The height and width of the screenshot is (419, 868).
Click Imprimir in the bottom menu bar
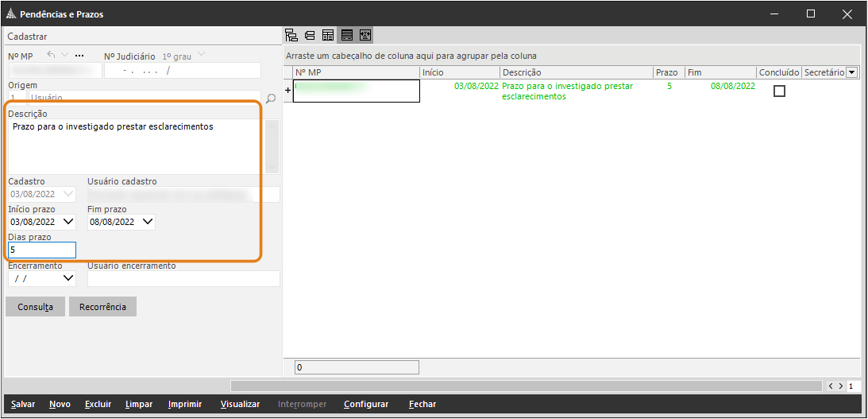tap(185, 405)
